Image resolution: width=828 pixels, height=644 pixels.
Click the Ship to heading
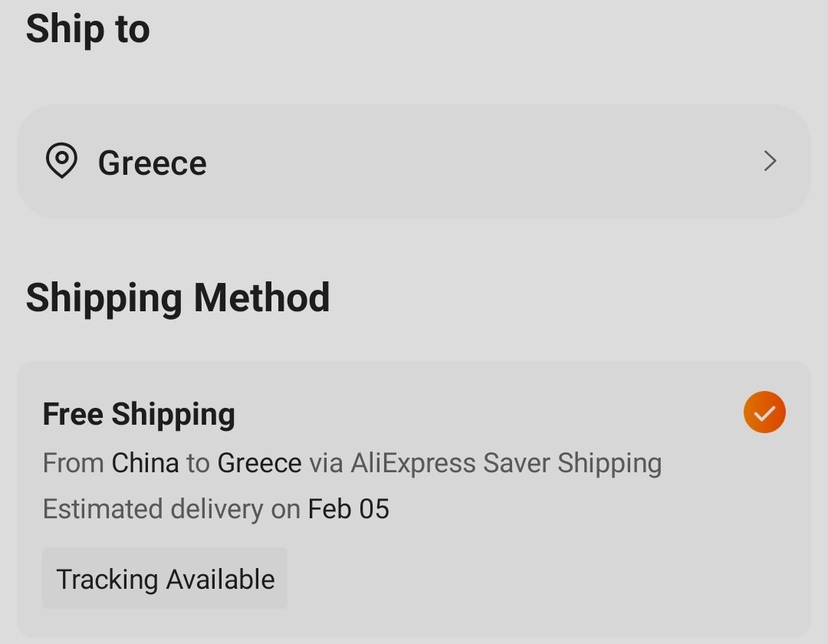pyautogui.click(x=87, y=29)
